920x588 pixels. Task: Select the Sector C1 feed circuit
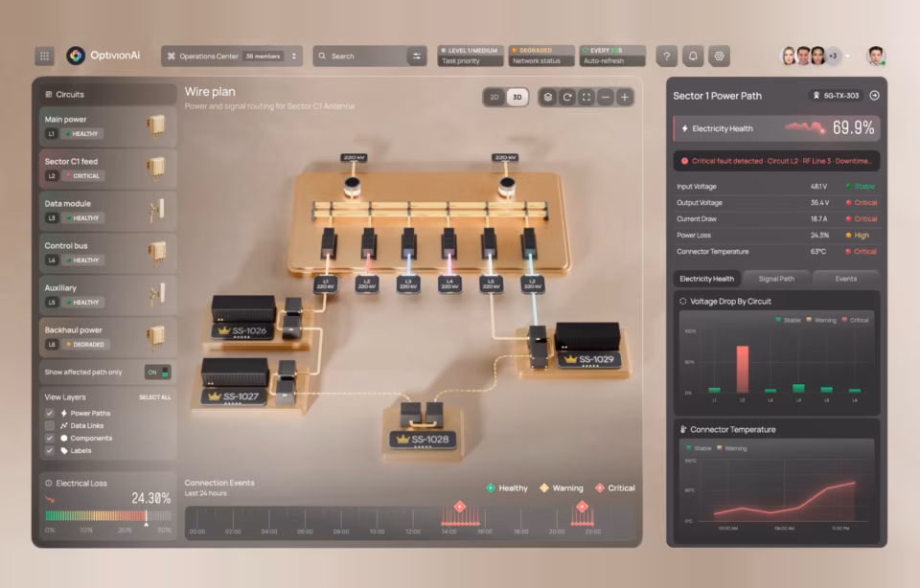(108, 169)
